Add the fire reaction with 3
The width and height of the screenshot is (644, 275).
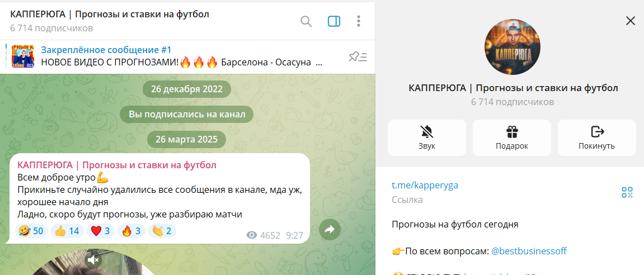pyautogui.click(x=131, y=231)
